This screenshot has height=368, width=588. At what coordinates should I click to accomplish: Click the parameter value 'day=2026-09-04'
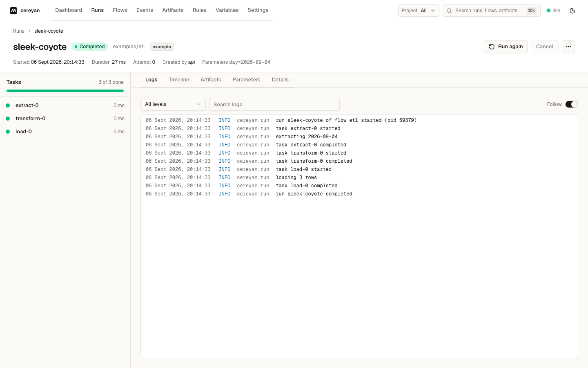250,62
